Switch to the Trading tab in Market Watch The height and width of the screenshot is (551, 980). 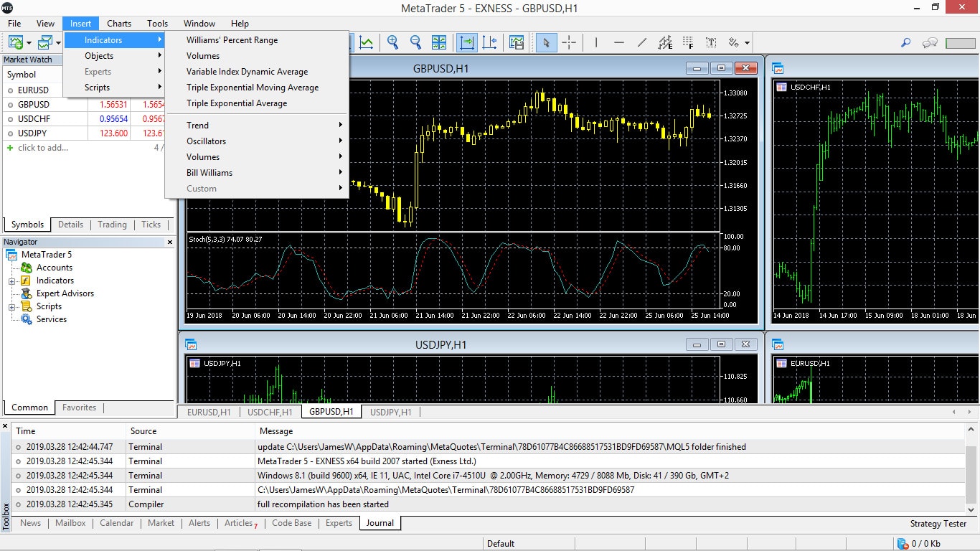113,225
